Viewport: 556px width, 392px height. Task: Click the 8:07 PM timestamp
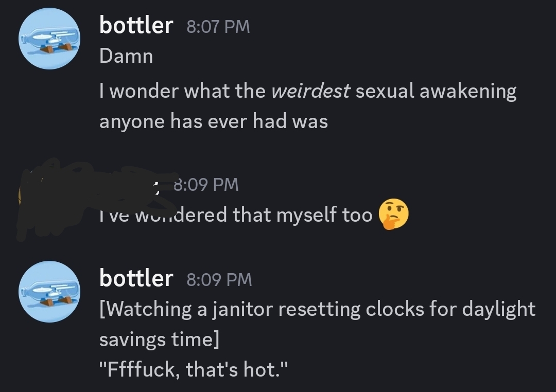[218, 27]
